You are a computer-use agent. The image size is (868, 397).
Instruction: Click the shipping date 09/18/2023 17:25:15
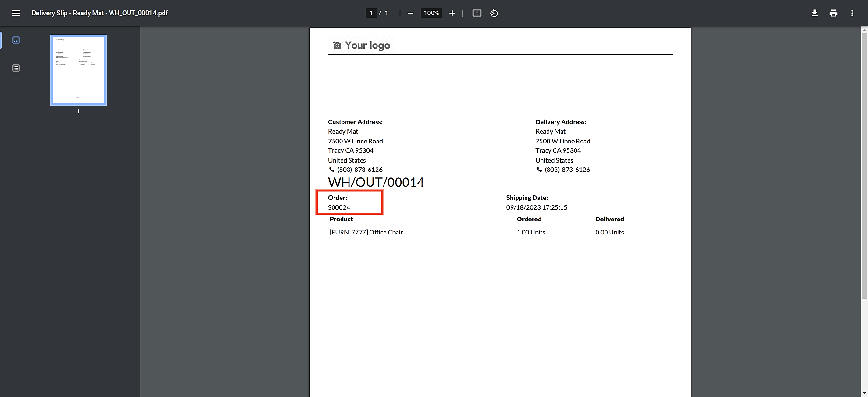[537, 207]
